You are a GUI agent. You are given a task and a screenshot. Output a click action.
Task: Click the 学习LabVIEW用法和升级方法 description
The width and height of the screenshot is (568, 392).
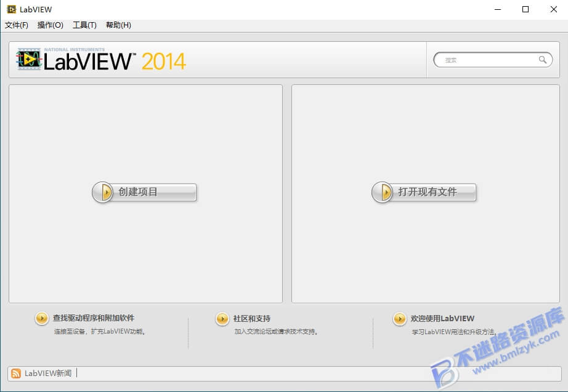(454, 332)
